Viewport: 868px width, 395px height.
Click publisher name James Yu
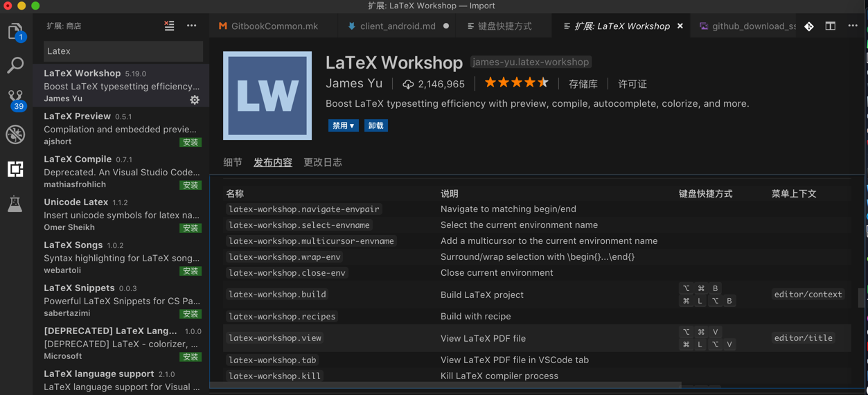click(x=354, y=83)
